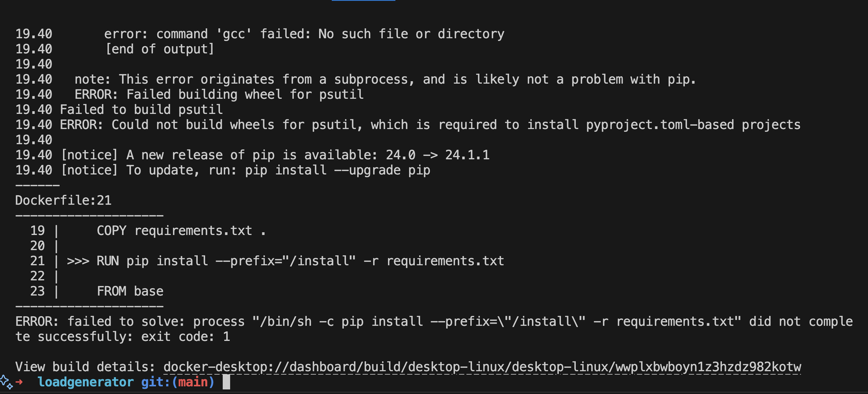Viewport: 868px width, 394px height.
Task: Click the '>>>' marker on line 21
Action: (x=78, y=261)
